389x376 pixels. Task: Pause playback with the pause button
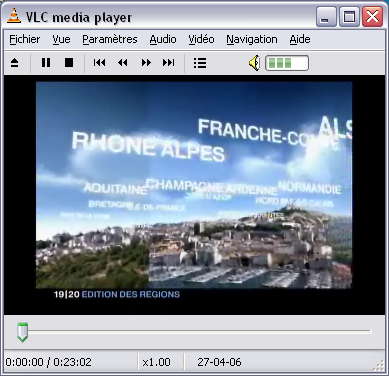[x=46, y=63]
